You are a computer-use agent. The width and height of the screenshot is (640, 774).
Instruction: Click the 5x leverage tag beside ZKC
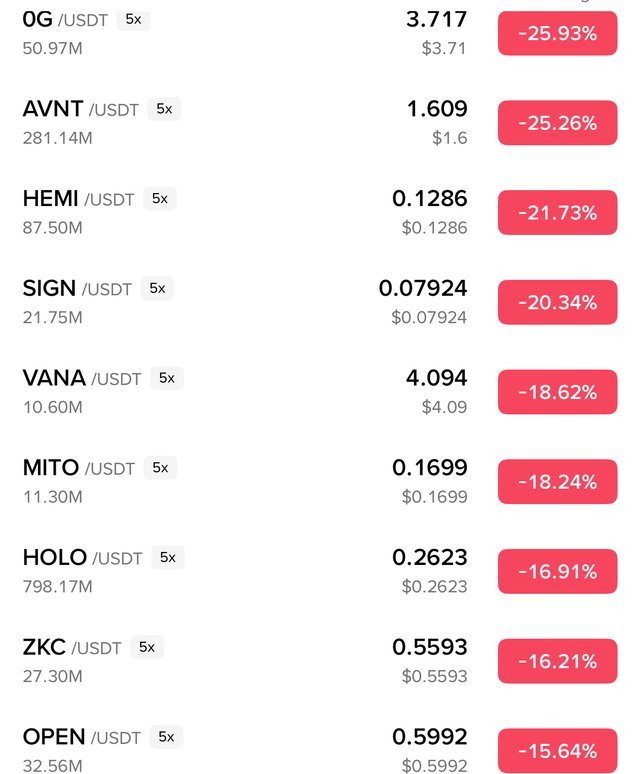click(146, 647)
